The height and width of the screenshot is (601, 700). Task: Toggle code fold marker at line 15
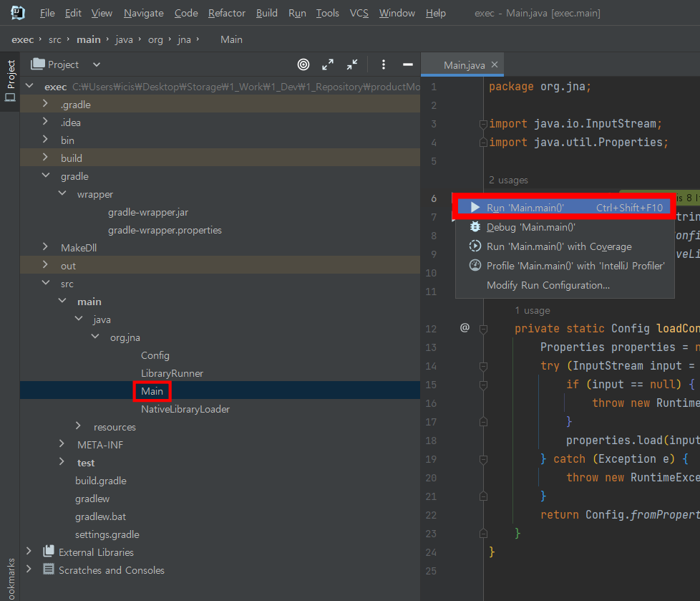[x=483, y=385]
